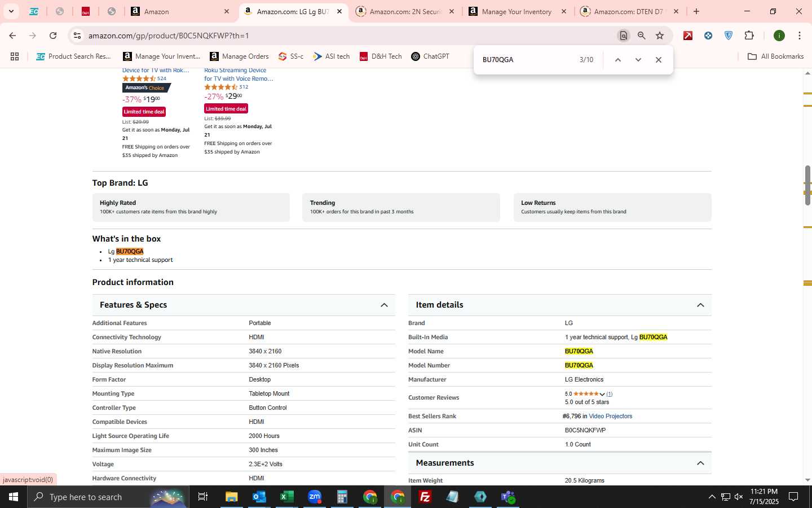Screen dimensions: 812x508
Task: Open Excel from taskbar
Action: click(x=287, y=497)
